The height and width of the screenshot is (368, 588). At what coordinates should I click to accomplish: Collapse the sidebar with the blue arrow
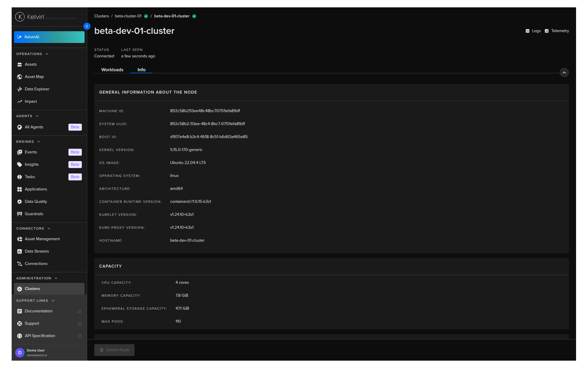(87, 26)
